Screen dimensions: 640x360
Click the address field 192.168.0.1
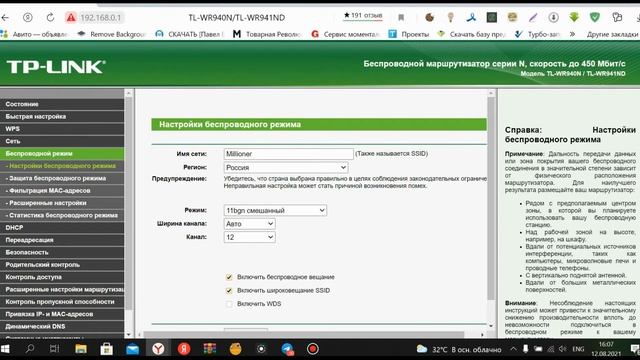click(x=100, y=18)
